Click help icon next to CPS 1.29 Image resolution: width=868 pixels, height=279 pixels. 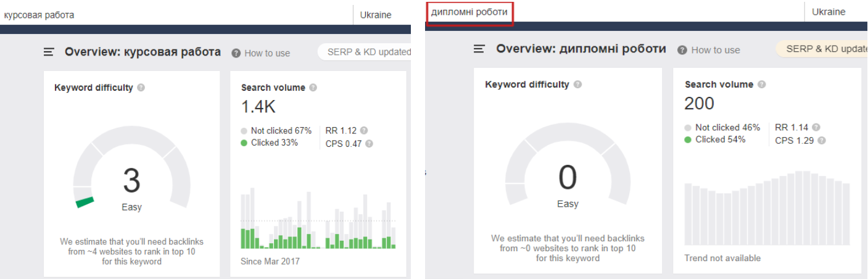click(x=821, y=141)
